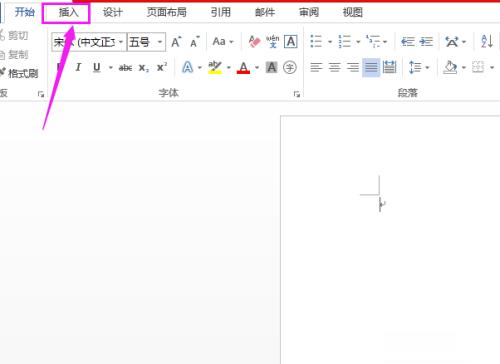Open bullets library dropdown arrow
This screenshot has height=364, width=500.
(x=330, y=42)
